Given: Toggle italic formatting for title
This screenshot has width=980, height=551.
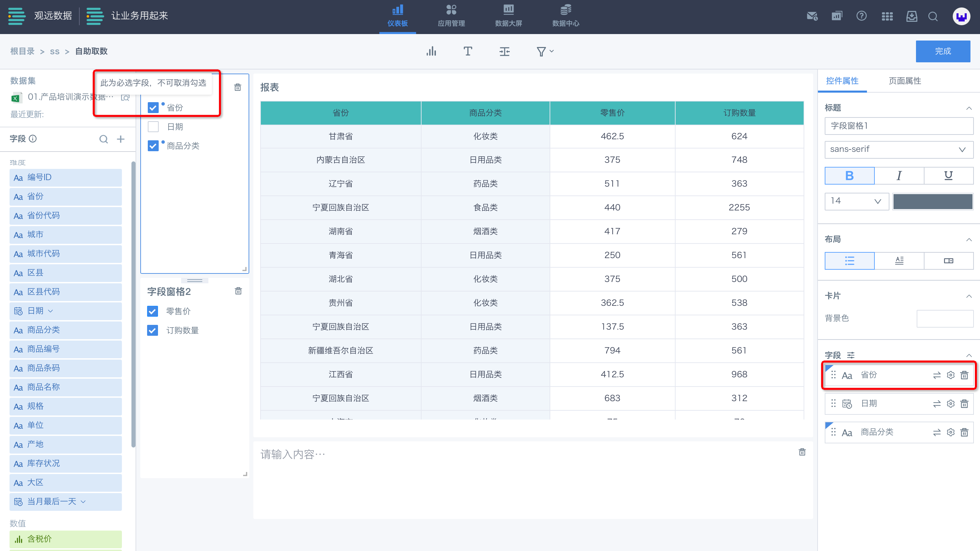Looking at the screenshot, I should (899, 175).
